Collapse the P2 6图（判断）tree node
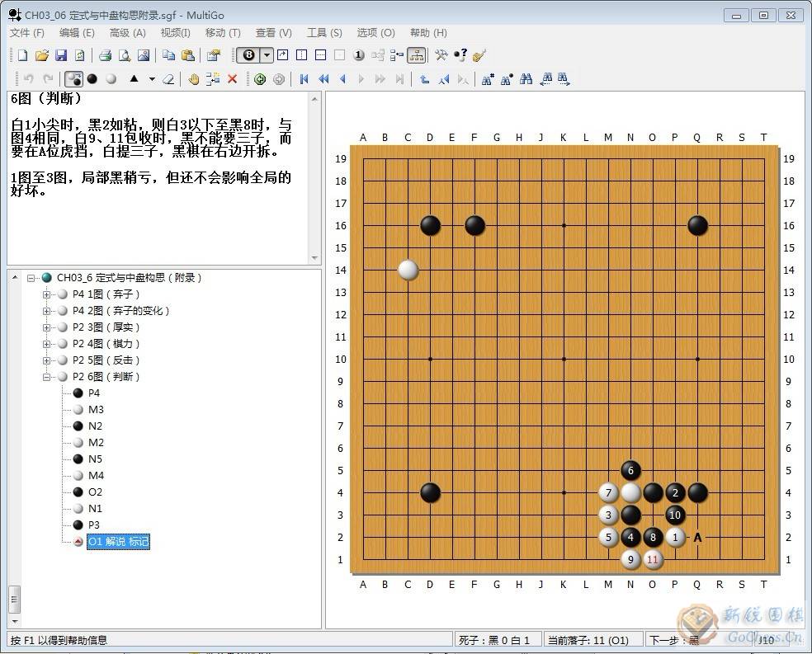The height and width of the screenshot is (654, 812). coord(47,377)
